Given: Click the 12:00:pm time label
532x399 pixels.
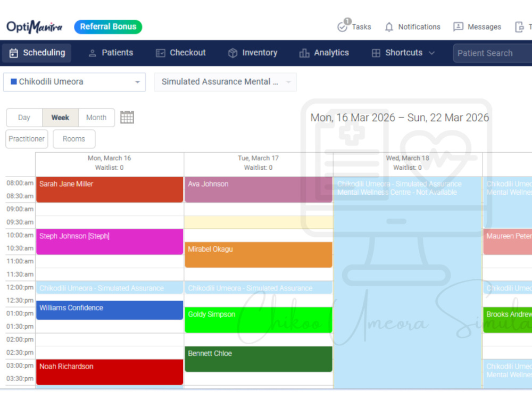Looking at the screenshot, I should pos(20,287).
